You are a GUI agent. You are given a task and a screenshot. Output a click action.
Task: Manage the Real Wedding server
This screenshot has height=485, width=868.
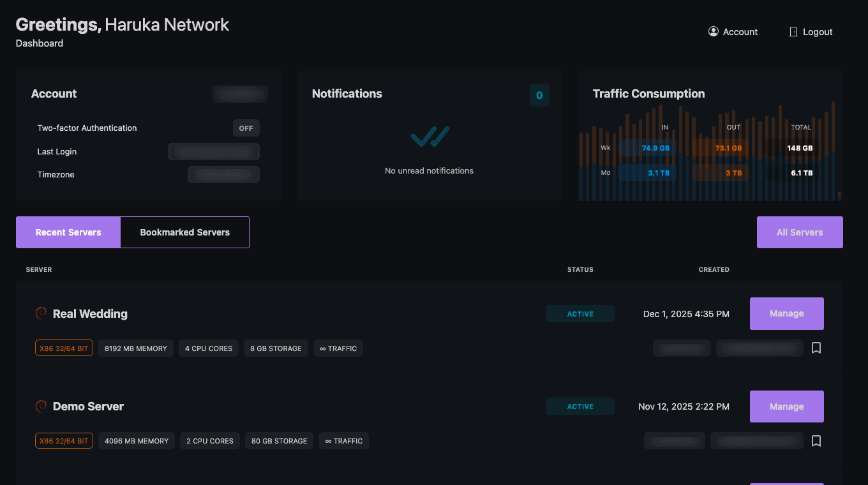[x=787, y=313]
